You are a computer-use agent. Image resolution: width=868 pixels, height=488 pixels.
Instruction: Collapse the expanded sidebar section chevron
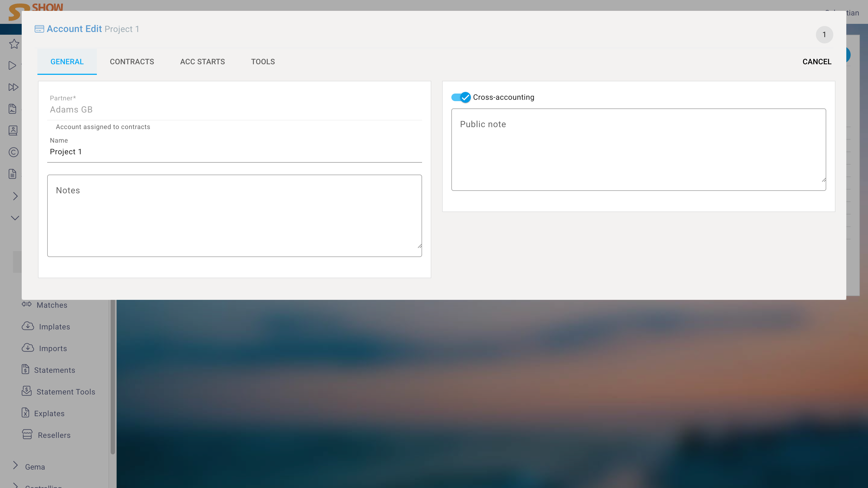pyautogui.click(x=15, y=218)
